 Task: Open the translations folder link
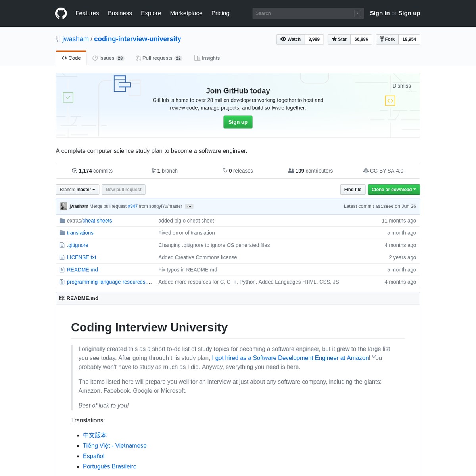coord(80,233)
